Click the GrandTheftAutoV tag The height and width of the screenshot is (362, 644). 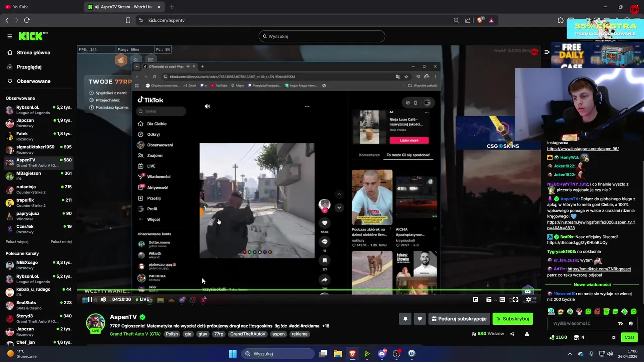point(248,334)
